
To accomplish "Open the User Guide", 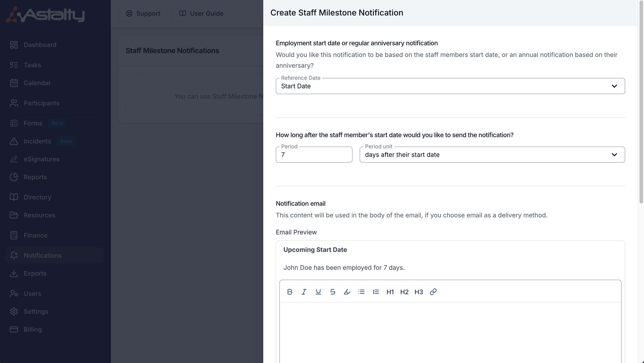I will tap(201, 13).
